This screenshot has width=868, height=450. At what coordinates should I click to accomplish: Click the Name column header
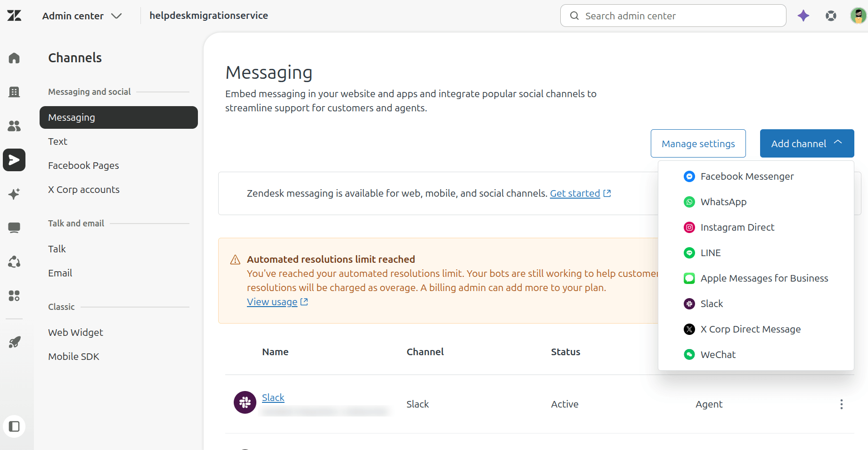point(275,352)
